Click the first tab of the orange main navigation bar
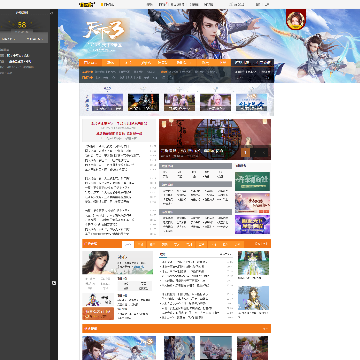The width and height of the screenshot is (360, 360). (x=90, y=63)
